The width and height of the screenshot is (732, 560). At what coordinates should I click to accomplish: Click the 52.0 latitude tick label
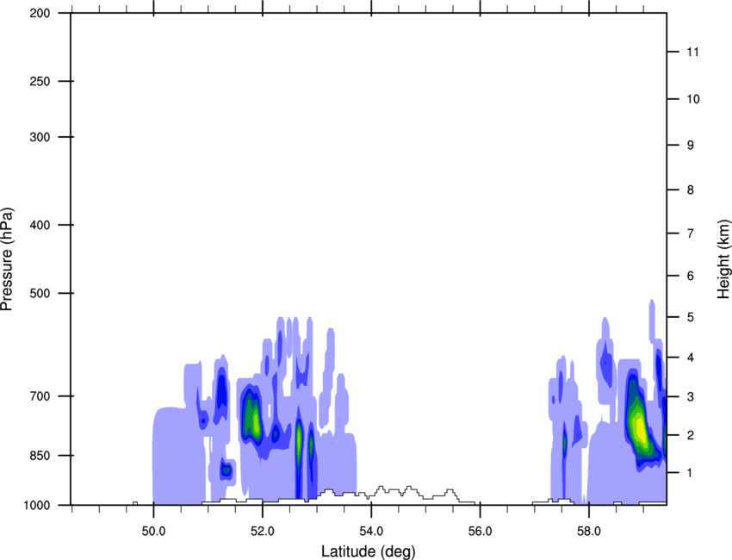tap(263, 532)
